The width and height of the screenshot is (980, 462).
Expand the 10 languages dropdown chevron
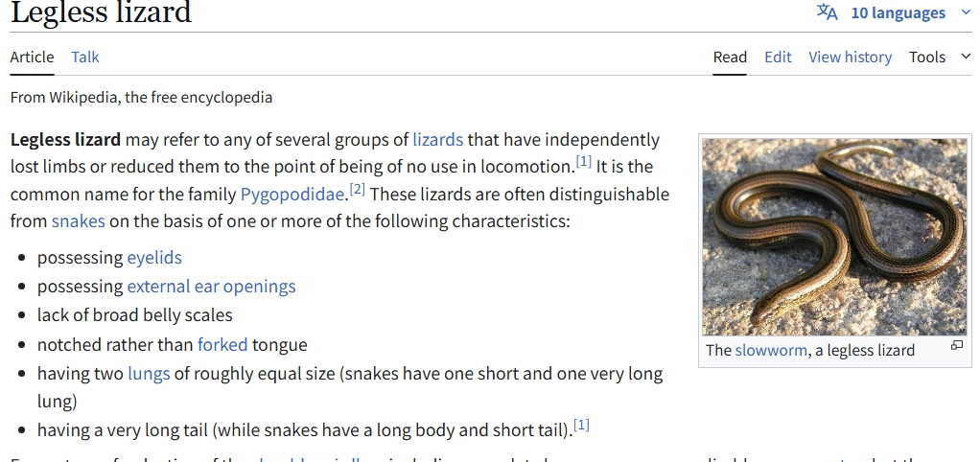point(966,12)
